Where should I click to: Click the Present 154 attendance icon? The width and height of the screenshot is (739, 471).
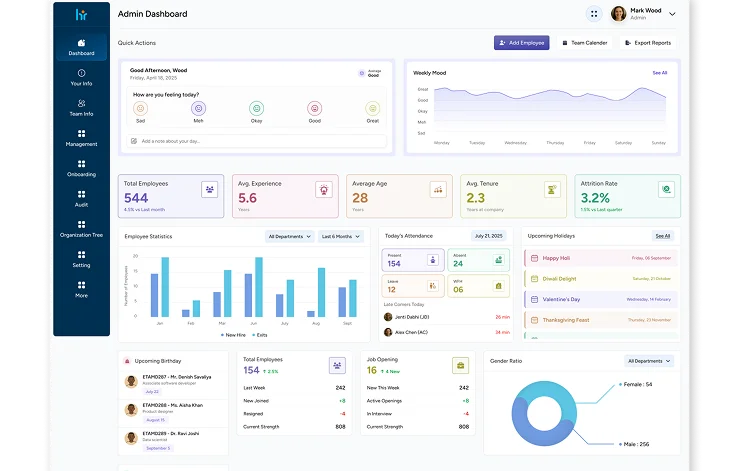433,260
